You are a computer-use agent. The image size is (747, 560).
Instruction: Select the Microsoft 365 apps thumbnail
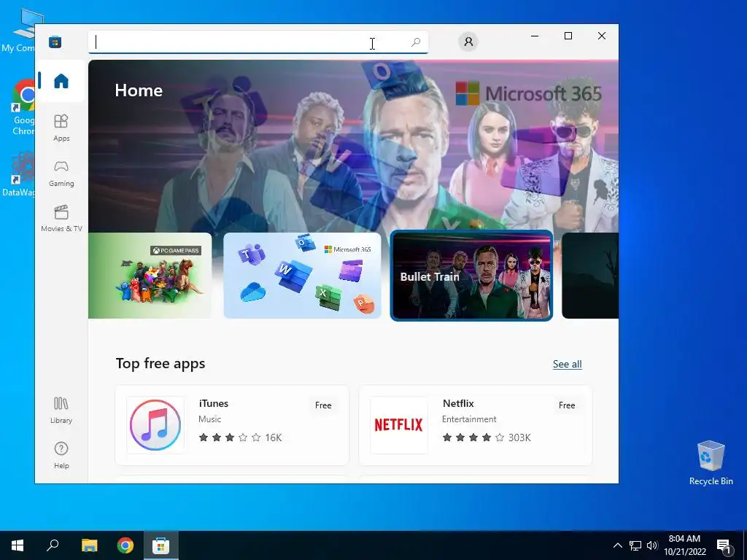303,275
